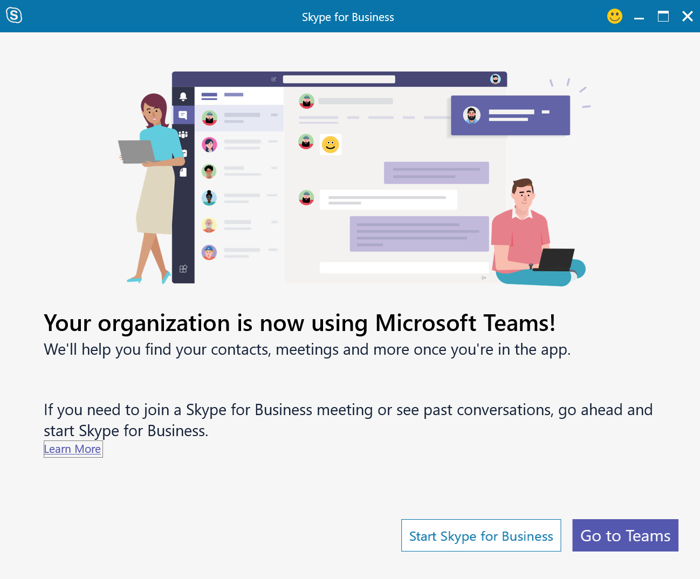Click the profile avatar in illustration header

pos(495,79)
